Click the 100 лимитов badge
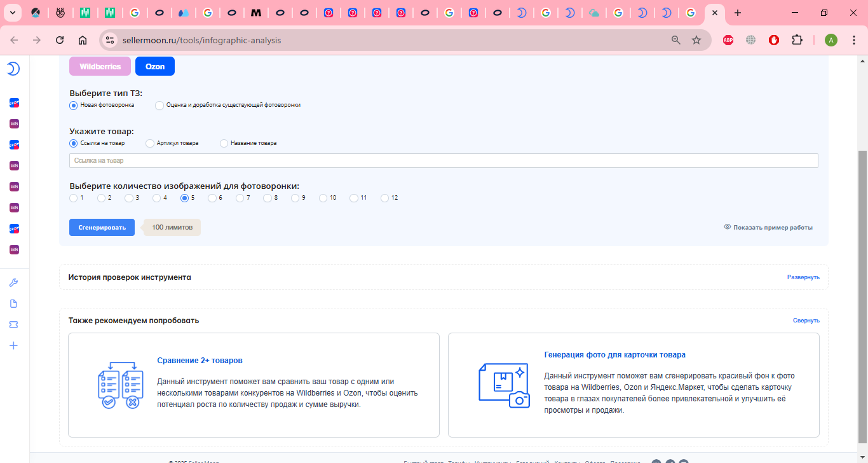This screenshot has height=463, width=868. 172,227
